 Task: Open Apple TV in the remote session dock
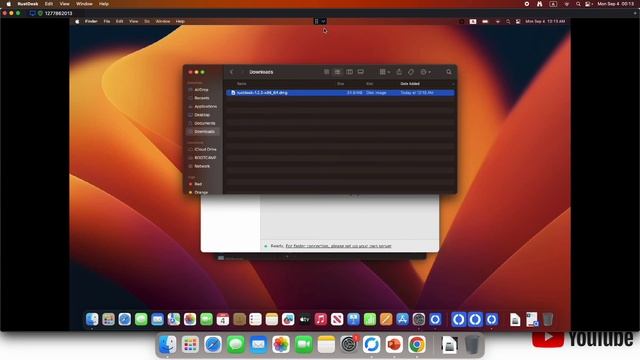coord(304,319)
